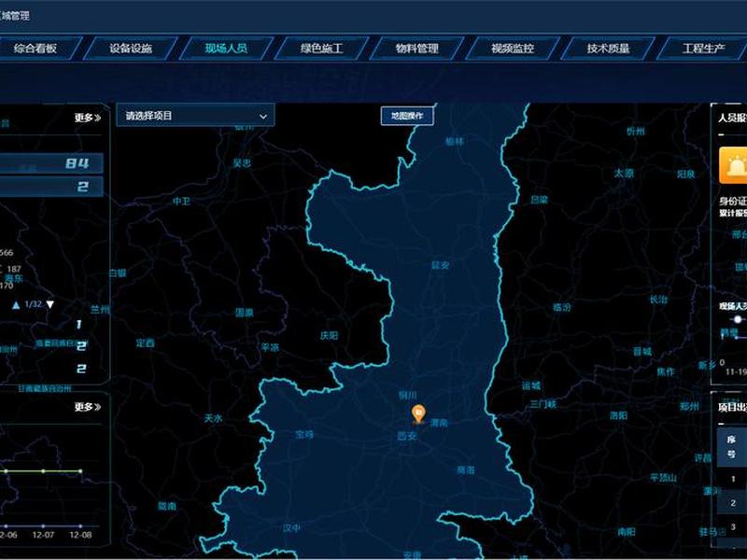
Task: Click 更多 in the top left panel
Action: (87, 118)
